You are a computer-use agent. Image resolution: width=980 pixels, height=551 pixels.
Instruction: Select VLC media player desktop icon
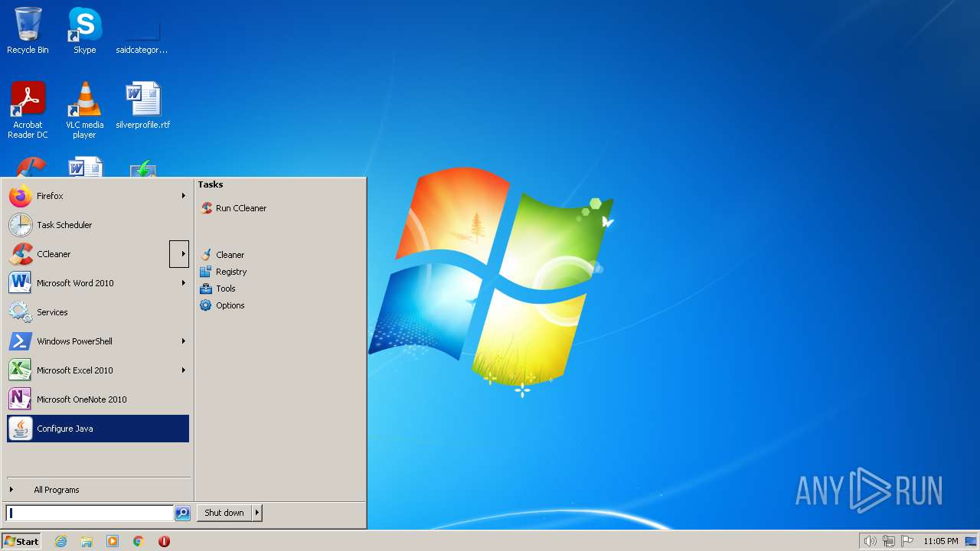[x=84, y=109]
